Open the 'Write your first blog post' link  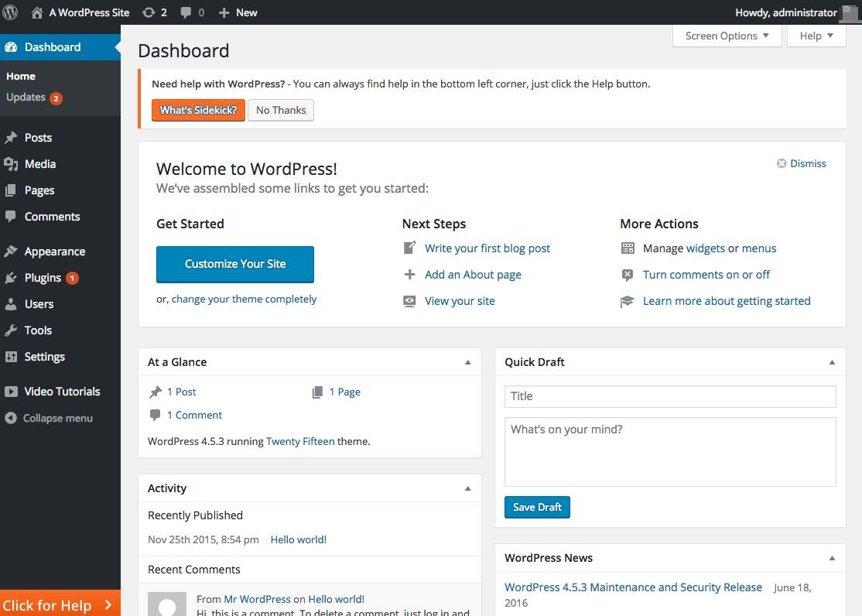point(487,248)
